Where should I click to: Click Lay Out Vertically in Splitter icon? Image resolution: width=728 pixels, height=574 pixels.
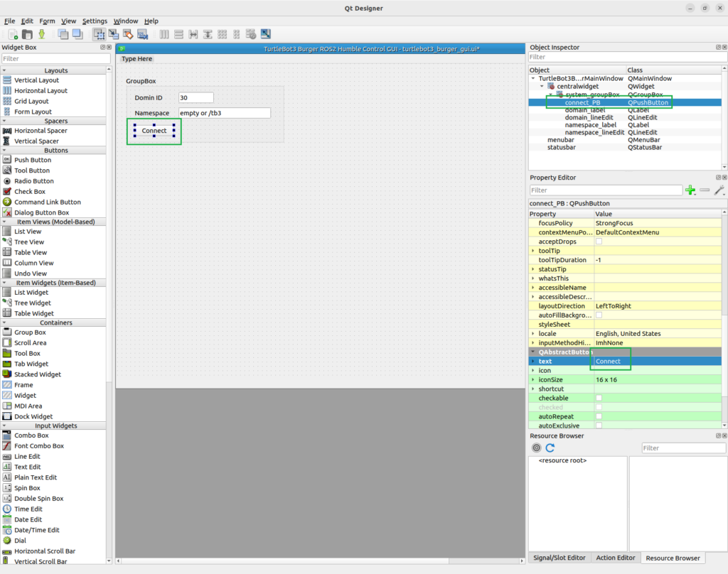point(208,34)
